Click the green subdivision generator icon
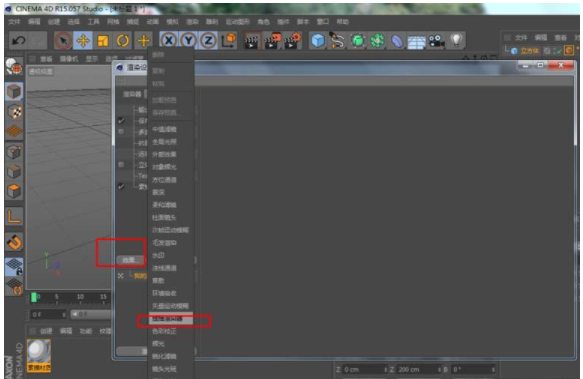This screenshot has height=379, width=583. (x=358, y=41)
